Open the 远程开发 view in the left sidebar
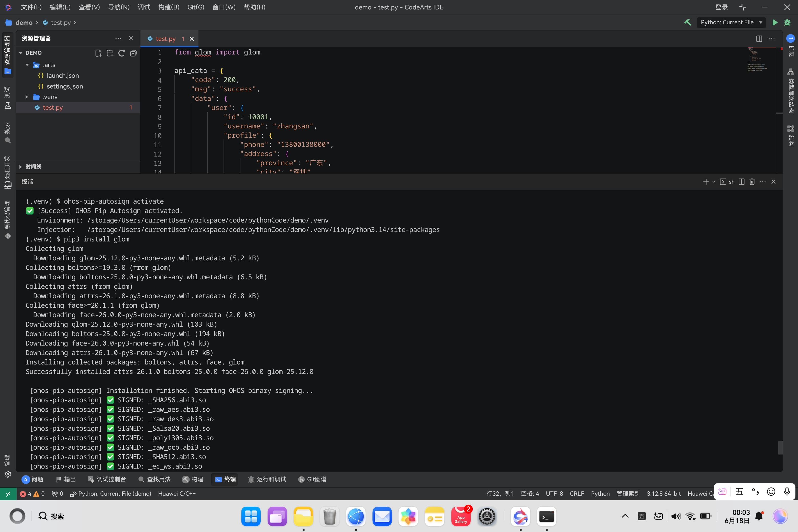 (7, 172)
